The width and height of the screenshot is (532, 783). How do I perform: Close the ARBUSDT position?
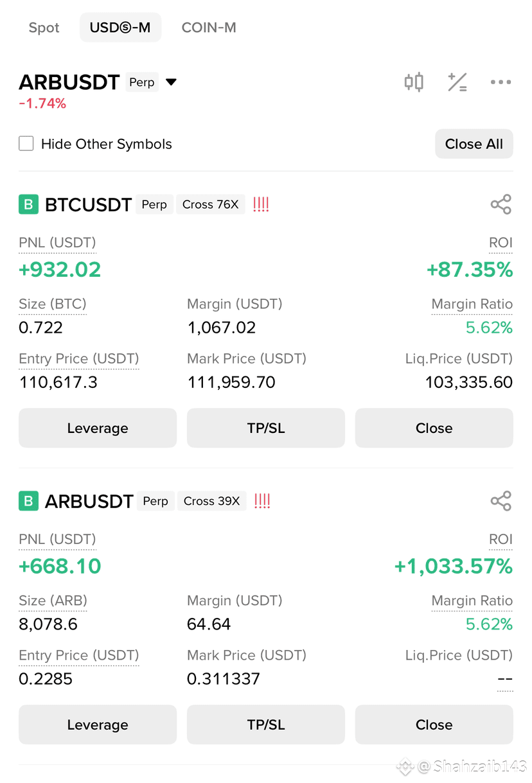[x=434, y=725]
